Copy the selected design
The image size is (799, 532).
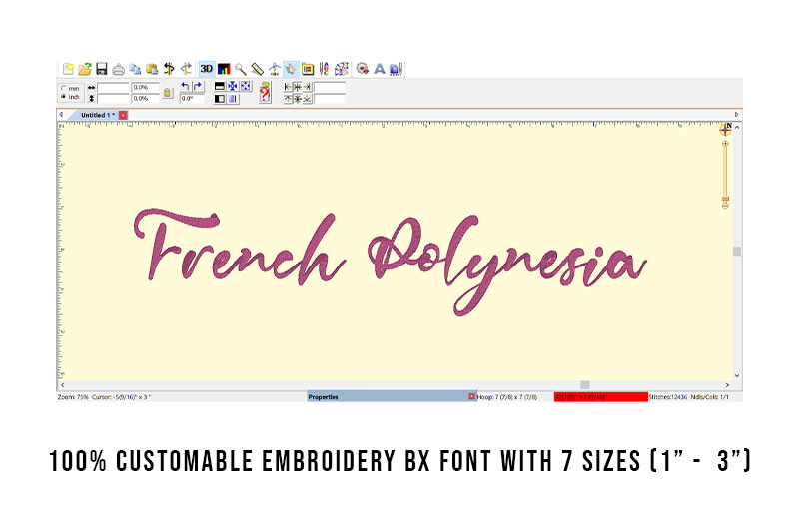coord(135,69)
